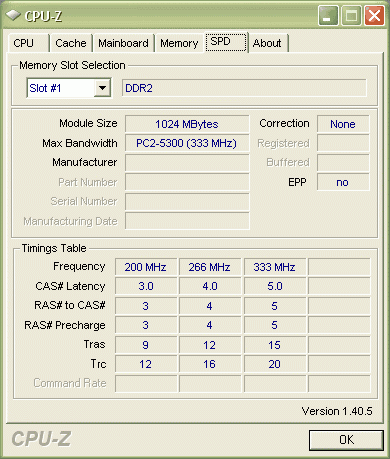Click the Slot #1 combo box field
Screen dimensions: 390x459
pyautogui.click(x=69, y=88)
